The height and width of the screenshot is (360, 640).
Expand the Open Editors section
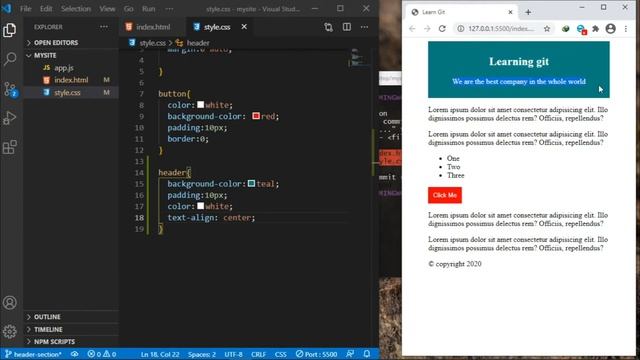point(71,42)
